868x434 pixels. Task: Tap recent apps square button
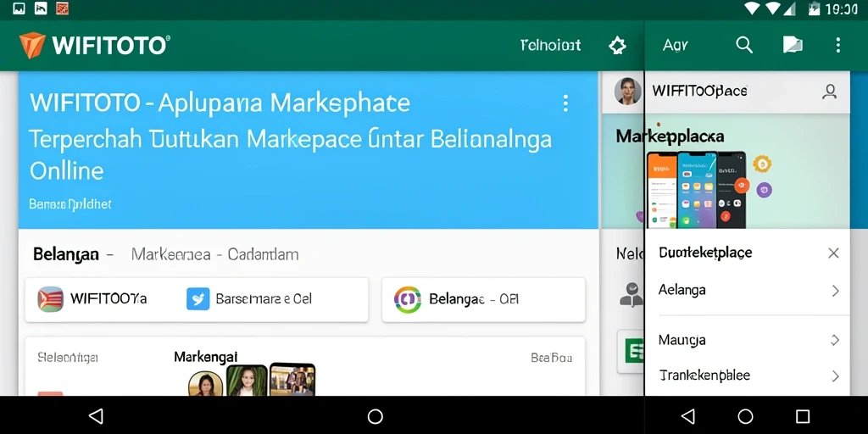pos(803,415)
